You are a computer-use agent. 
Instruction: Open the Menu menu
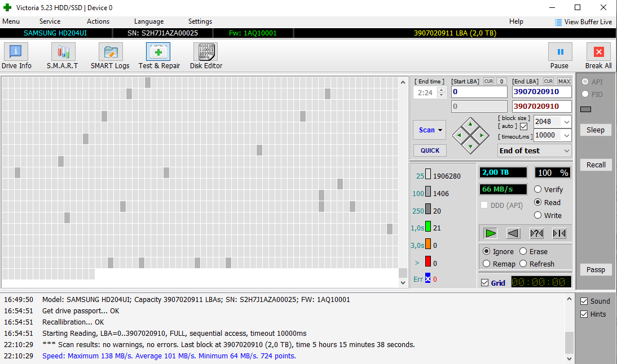pos(11,21)
